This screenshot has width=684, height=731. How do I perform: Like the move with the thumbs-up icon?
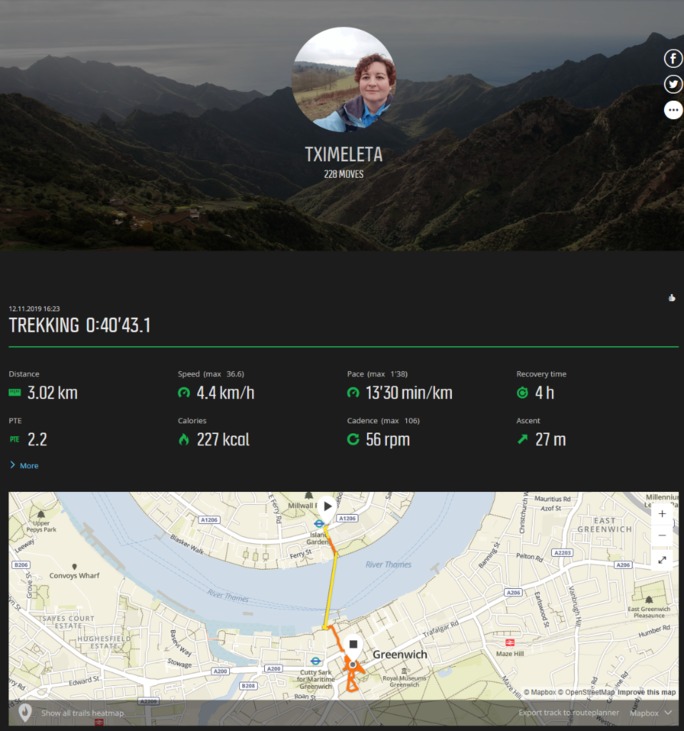pos(672,298)
